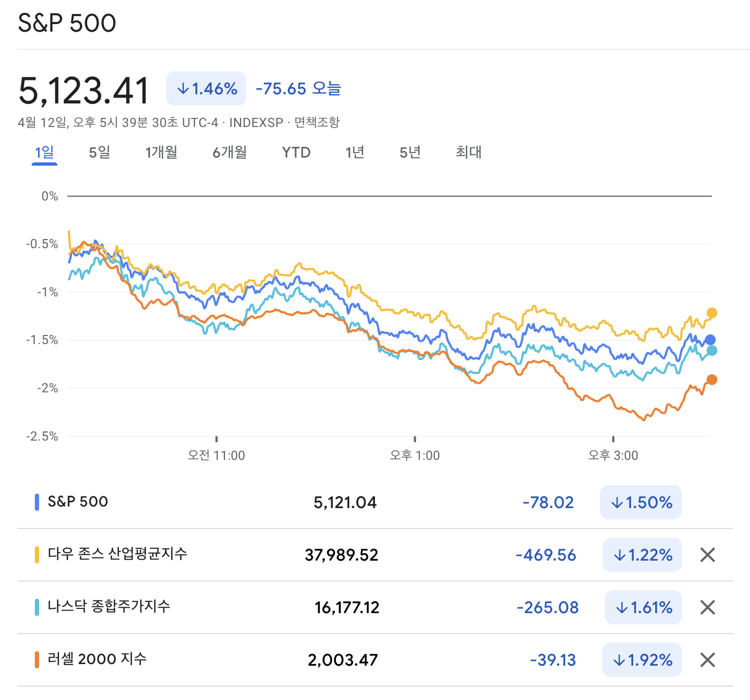
Task: Click the -78.02 change in S&P 500 row
Action: 548,502
